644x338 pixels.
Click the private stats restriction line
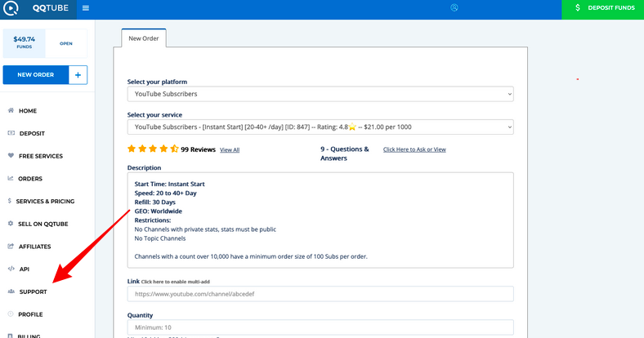[205, 229]
